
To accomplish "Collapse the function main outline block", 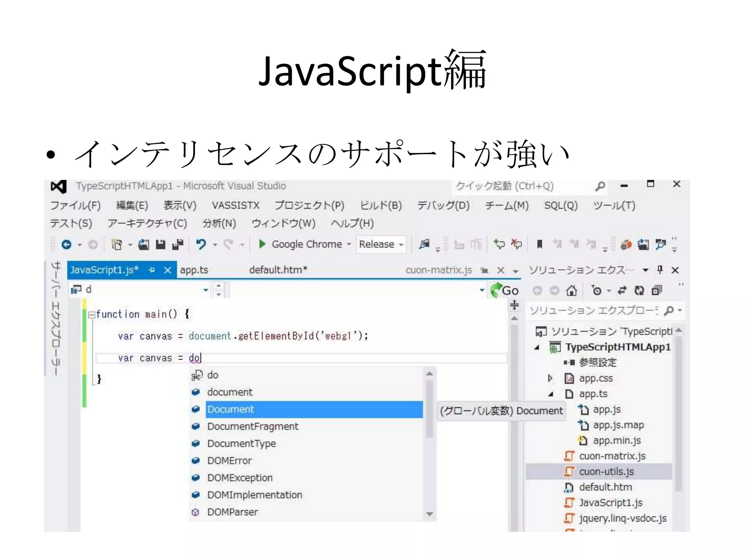I will coord(91,315).
